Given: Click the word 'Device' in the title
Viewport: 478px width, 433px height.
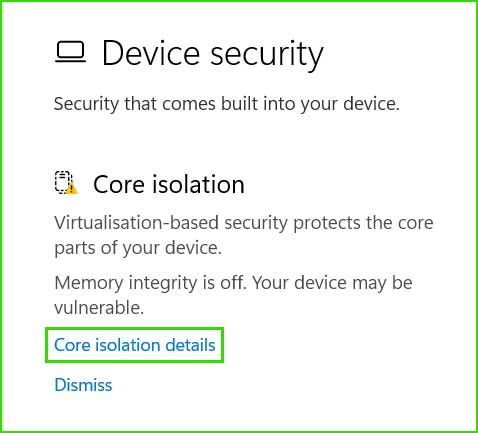Looking at the screenshot, I should coord(151,53).
